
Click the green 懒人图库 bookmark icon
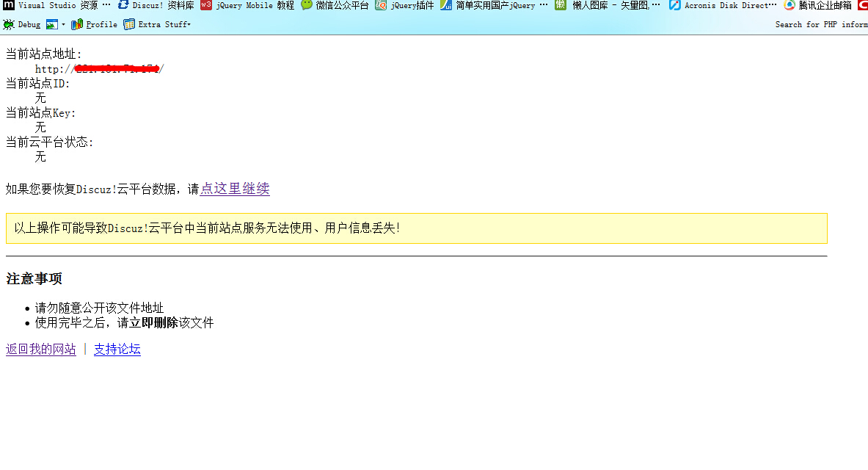(x=561, y=5)
